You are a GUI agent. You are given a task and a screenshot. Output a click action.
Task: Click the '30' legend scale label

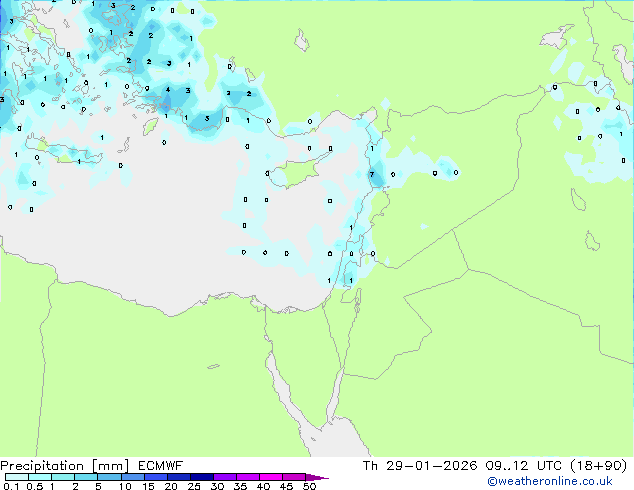click(217, 486)
